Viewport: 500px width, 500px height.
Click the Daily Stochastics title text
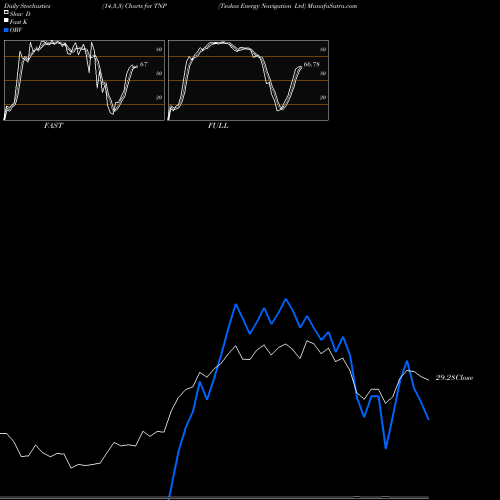pos(27,6)
